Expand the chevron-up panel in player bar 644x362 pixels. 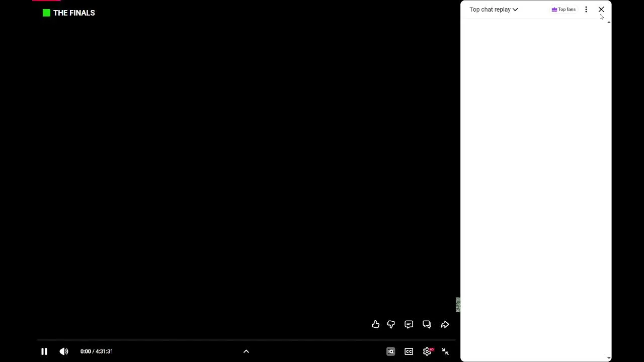pyautogui.click(x=246, y=351)
